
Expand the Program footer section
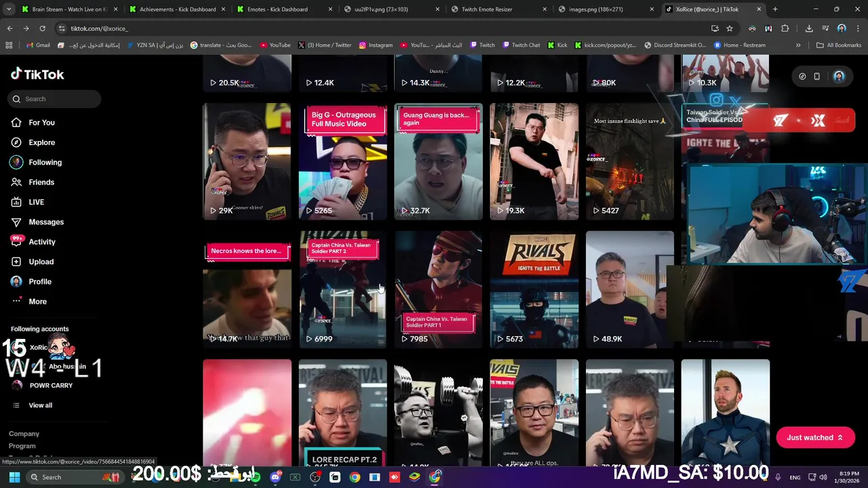click(22, 446)
